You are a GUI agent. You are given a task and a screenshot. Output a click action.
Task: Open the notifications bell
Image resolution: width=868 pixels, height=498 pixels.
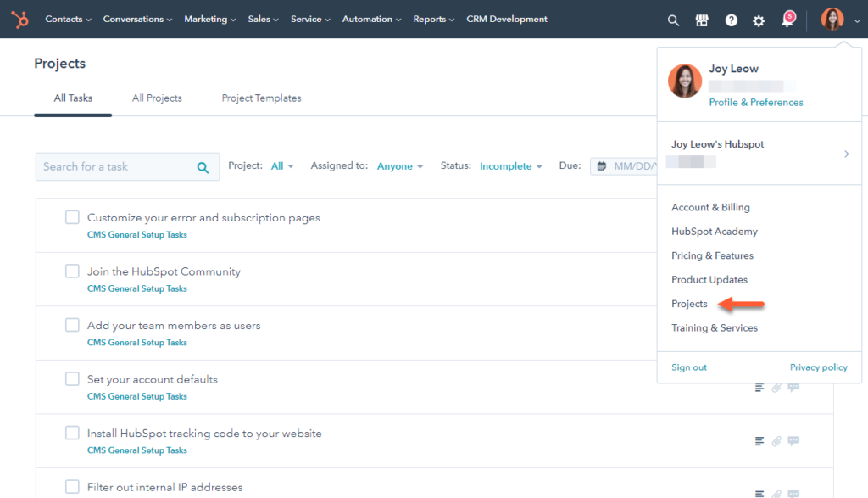click(787, 20)
